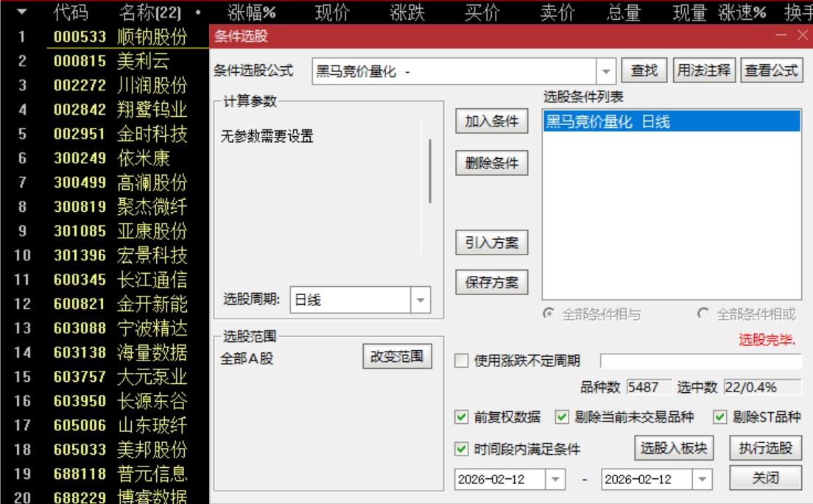Screen dimensions: 813x504
Task: Sort by 现价 column header
Action: (332, 12)
